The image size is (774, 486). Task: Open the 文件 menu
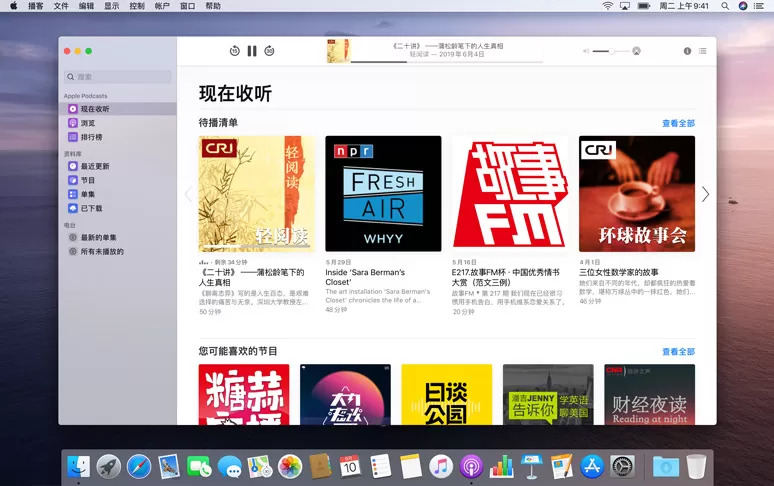[x=61, y=6]
